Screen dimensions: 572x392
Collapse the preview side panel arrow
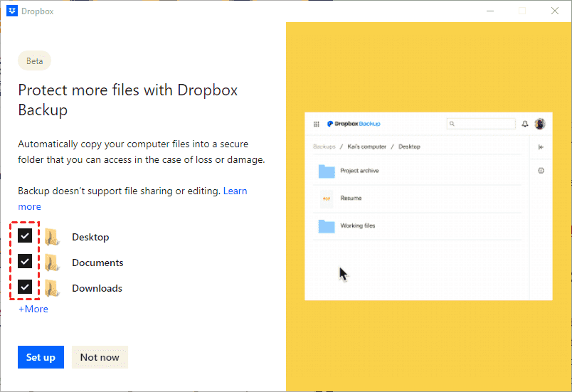[x=541, y=147]
